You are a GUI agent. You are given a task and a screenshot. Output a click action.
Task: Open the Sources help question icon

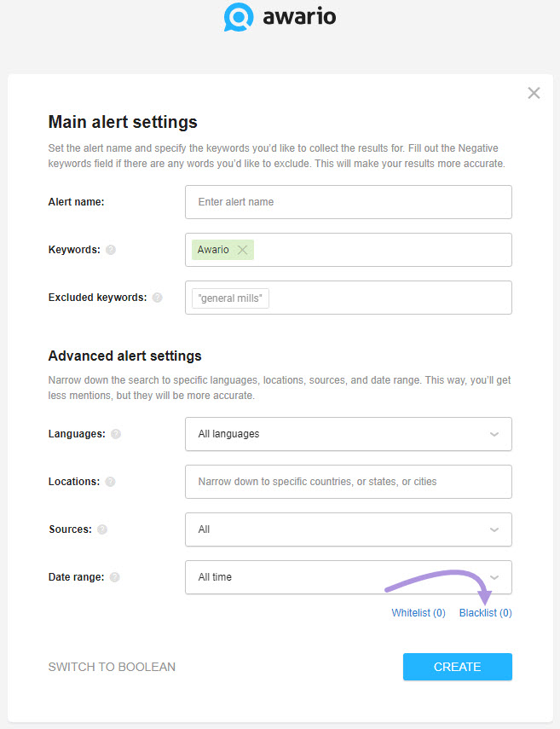[x=102, y=529]
